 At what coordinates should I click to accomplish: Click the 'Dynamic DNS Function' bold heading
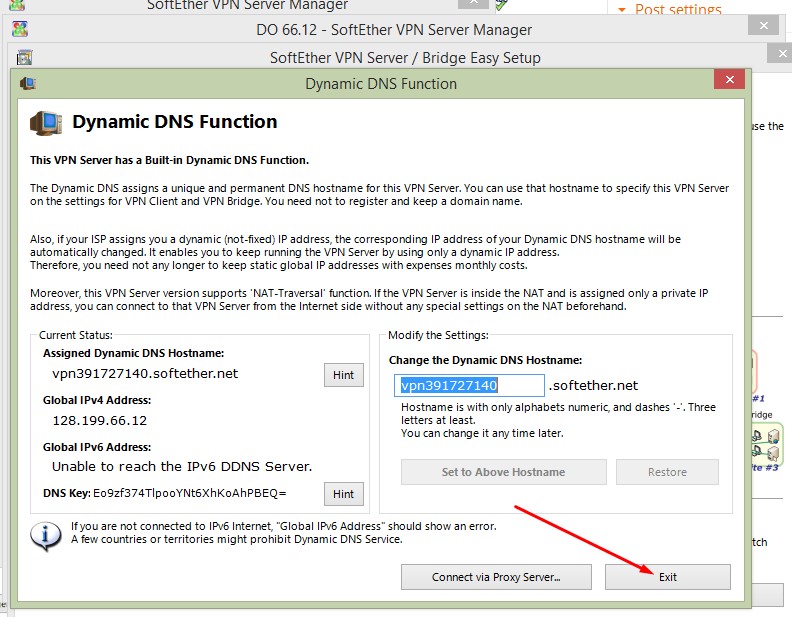tap(174, 122)
